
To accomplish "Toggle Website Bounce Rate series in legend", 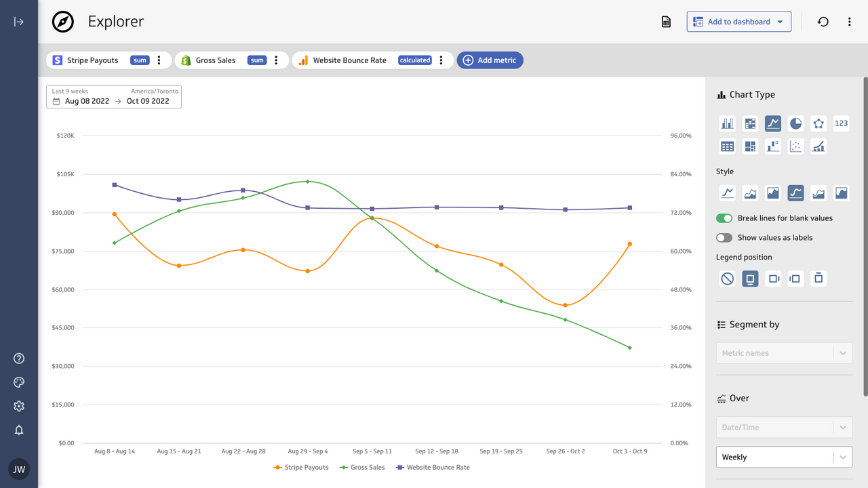I will coord(433,468).
